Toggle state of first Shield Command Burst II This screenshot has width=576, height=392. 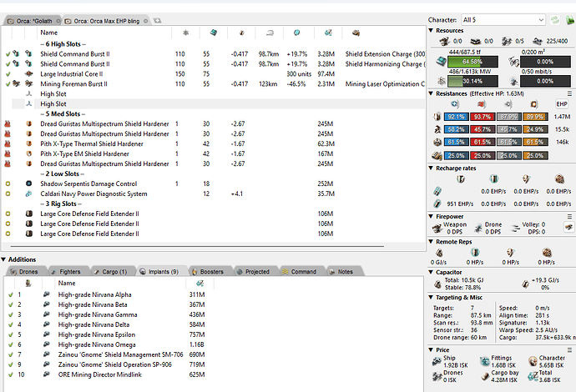pos(8,54)
